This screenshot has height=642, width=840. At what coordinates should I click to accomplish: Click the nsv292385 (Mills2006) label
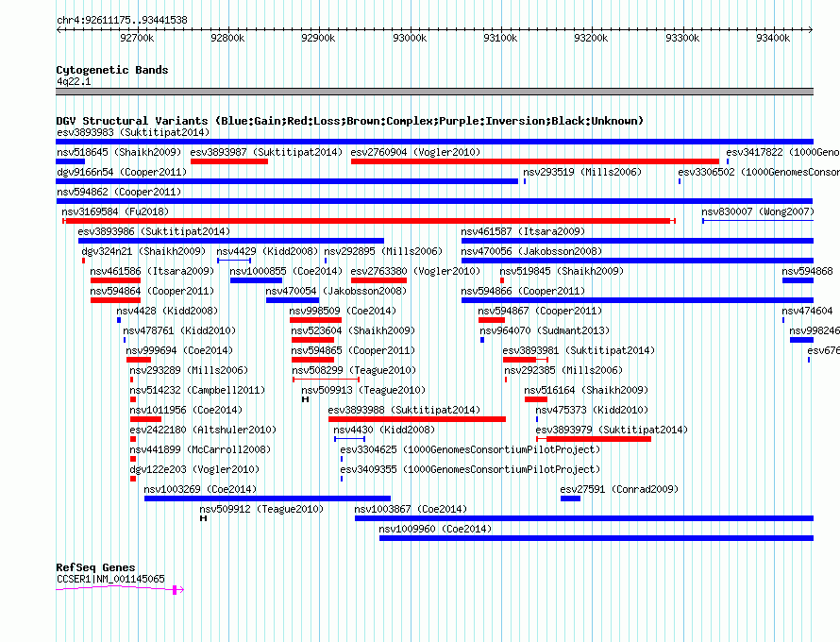pos(563,370)
